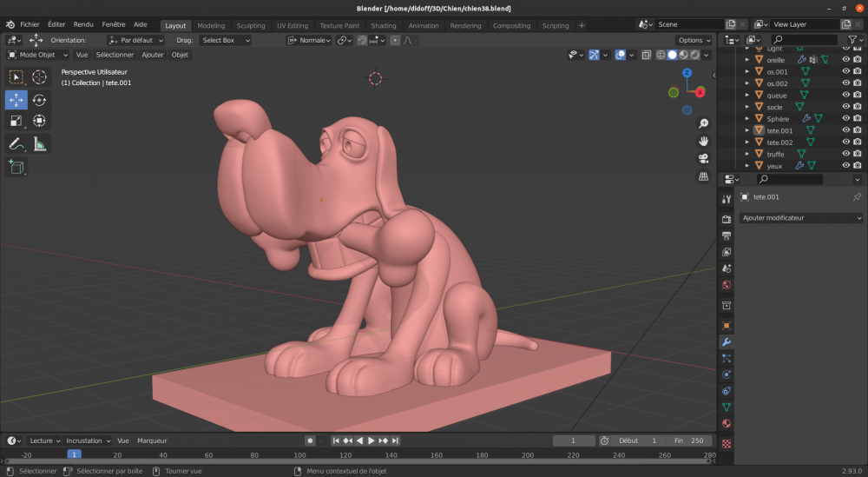Open the 'Mode Objet' mode dropdown
Viewport: 868px width, 477px height.
pos(37,55)
